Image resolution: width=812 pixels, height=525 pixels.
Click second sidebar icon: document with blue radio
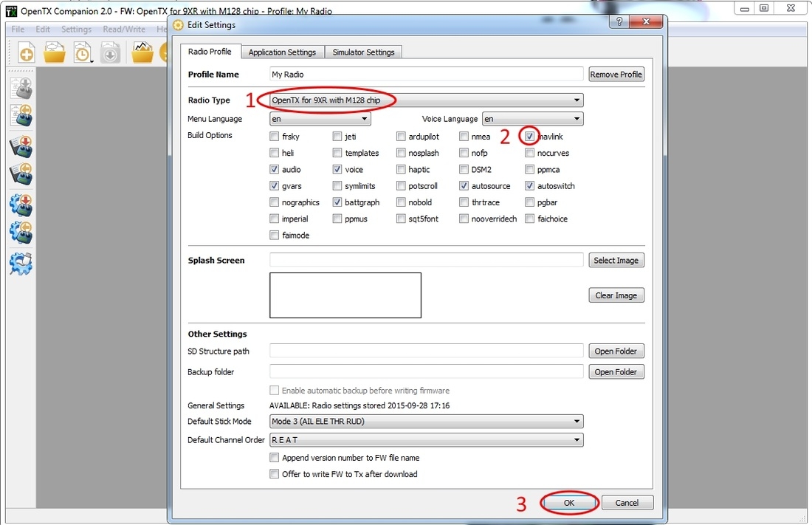[21, 115]
